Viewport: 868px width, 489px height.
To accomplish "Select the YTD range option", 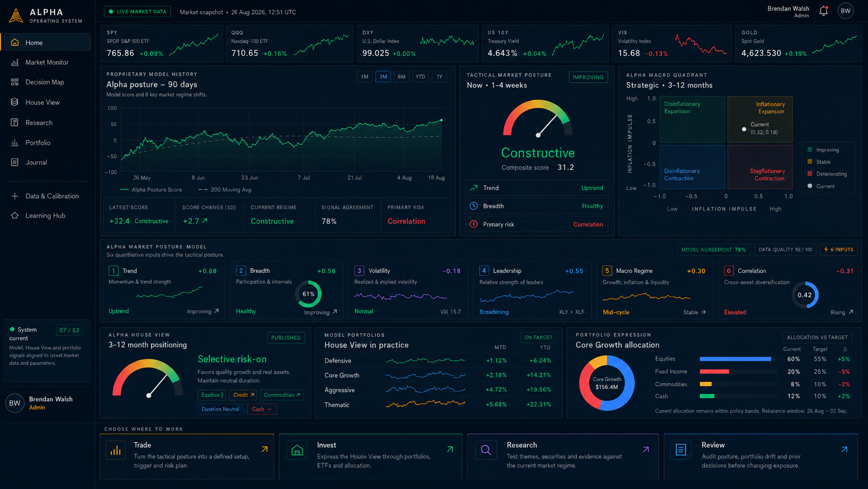I will tap(420, 77).
